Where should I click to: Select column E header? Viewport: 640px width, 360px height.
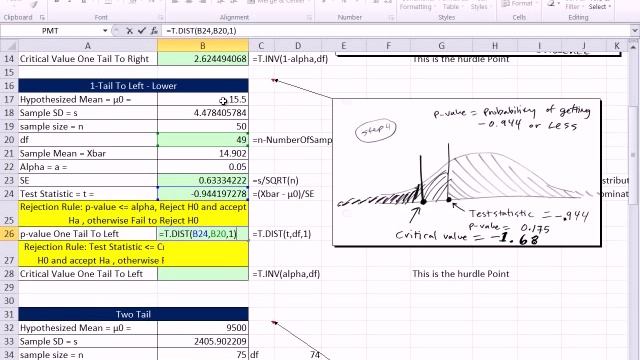(x=343, y=46)
